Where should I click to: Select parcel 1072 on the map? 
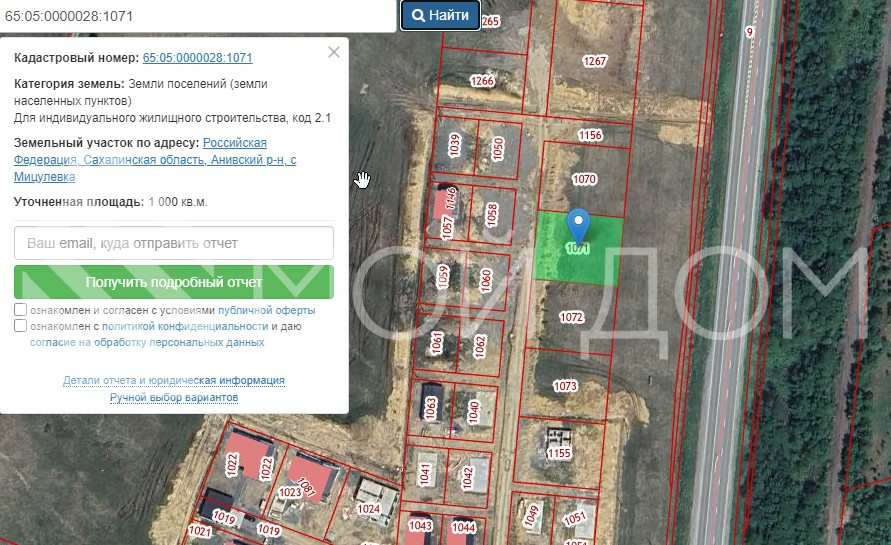[x=571, y=317]
